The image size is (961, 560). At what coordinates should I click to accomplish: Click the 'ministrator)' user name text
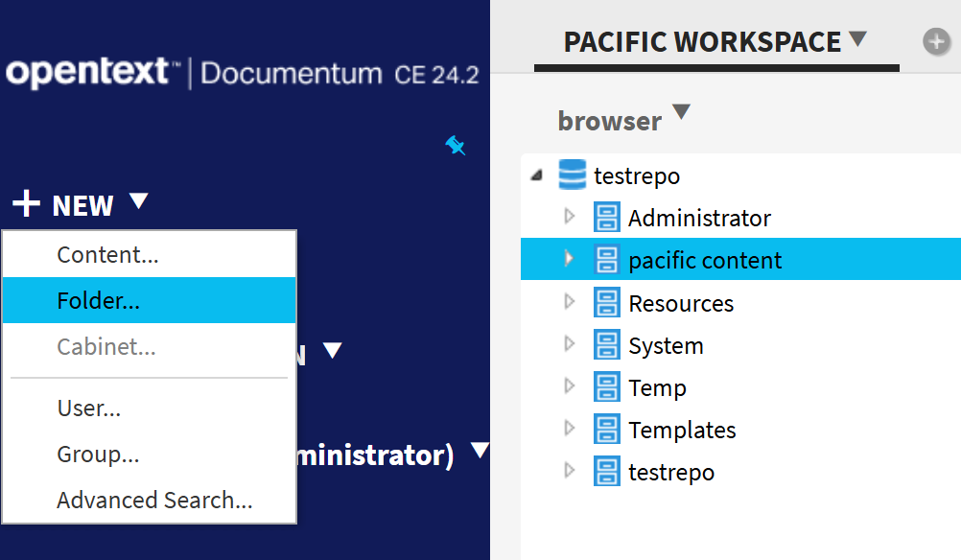pos(375,455)
